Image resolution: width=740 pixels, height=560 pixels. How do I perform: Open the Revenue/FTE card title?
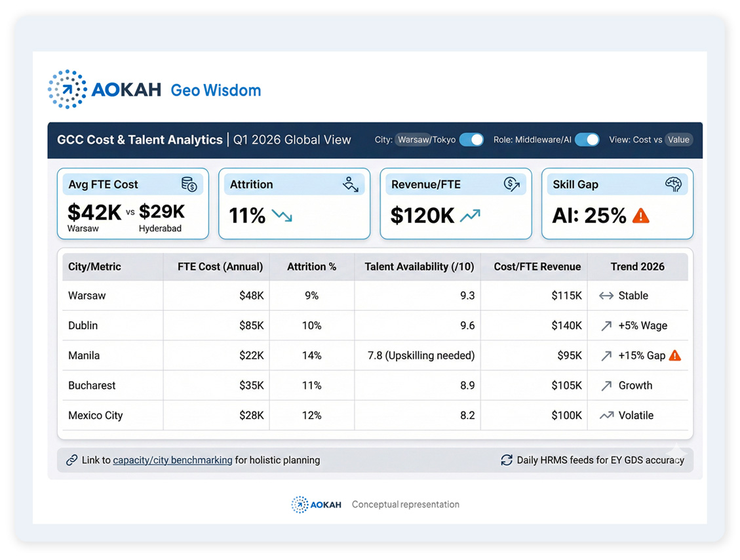426,185
